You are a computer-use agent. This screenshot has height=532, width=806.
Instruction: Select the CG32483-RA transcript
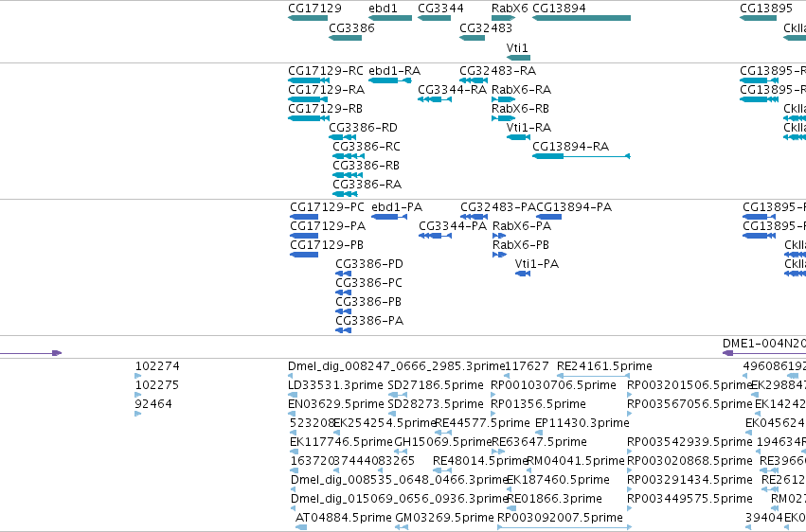tap(474, 80)
